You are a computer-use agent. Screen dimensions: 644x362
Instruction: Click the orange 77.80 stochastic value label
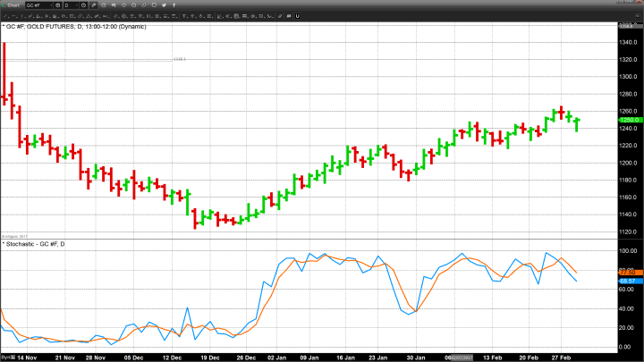click(x=627, y=272)
